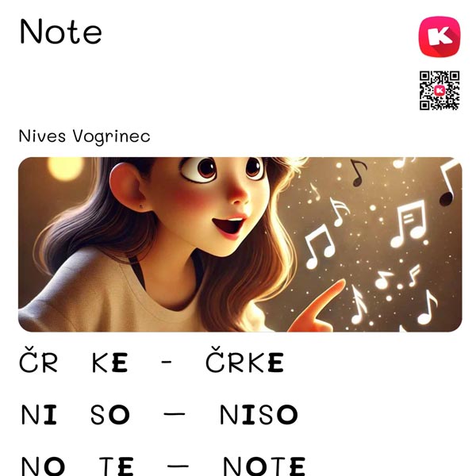Click the dark eighth note near the girl's hair
Screen dimensions: 476x476
click(x=359, y=172)
